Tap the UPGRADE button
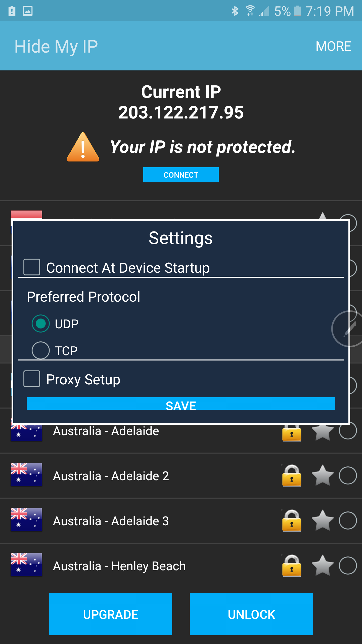This screenshot has width=362, height=644. [111, 614]
